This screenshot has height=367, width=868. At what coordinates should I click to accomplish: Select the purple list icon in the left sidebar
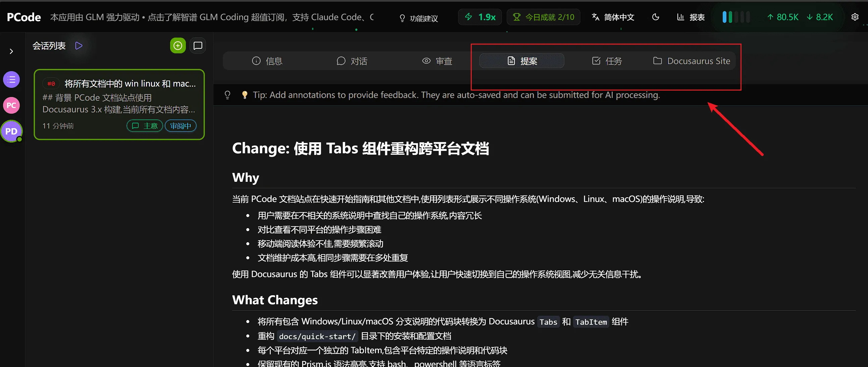[11, 80]
